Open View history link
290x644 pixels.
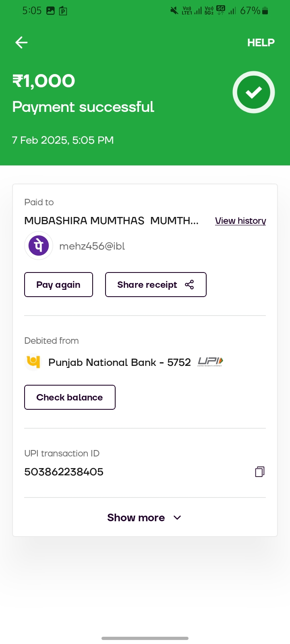pyautogui.click(x=240, y=221)
